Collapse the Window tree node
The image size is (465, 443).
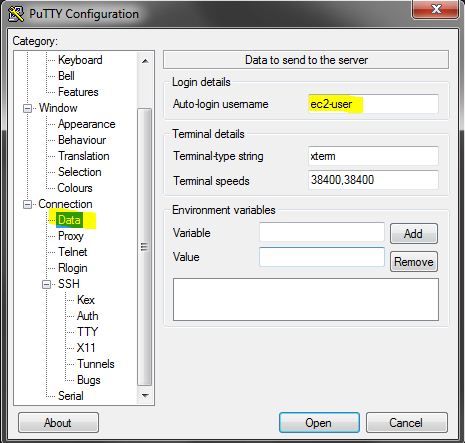[27, 108]
